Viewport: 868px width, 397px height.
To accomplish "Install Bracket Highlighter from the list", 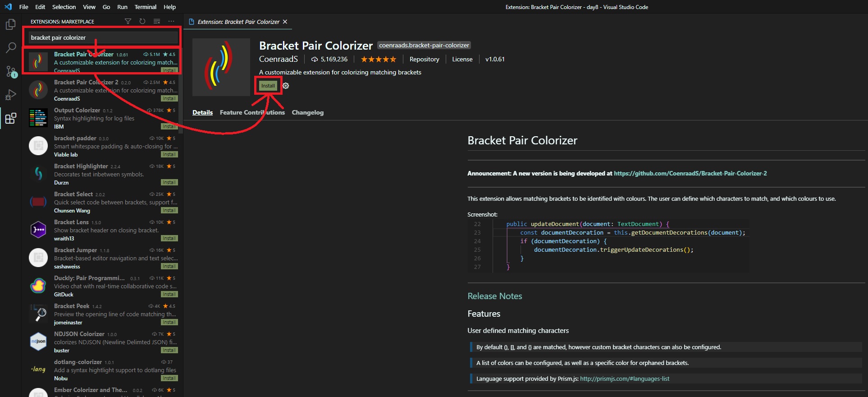I will pyautogui.click(x=169, y=183).
